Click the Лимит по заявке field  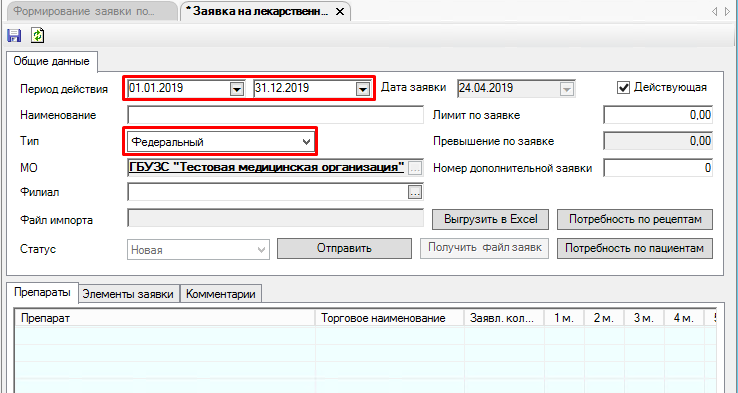pos(658,115)
